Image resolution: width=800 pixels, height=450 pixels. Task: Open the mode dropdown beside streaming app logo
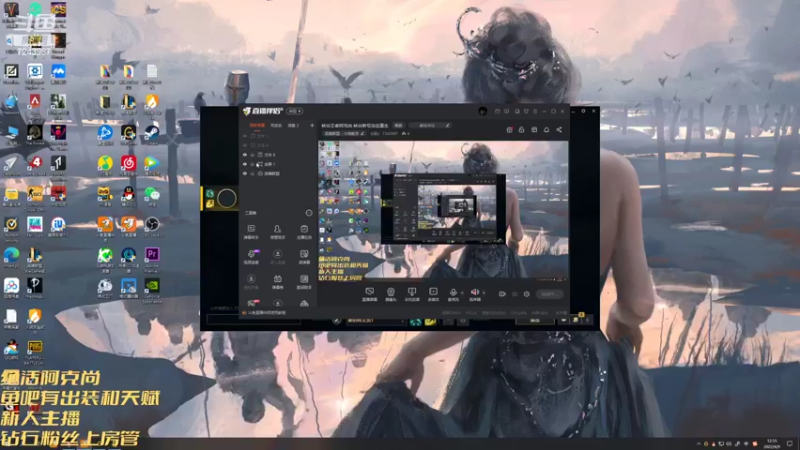coord(294,111)
